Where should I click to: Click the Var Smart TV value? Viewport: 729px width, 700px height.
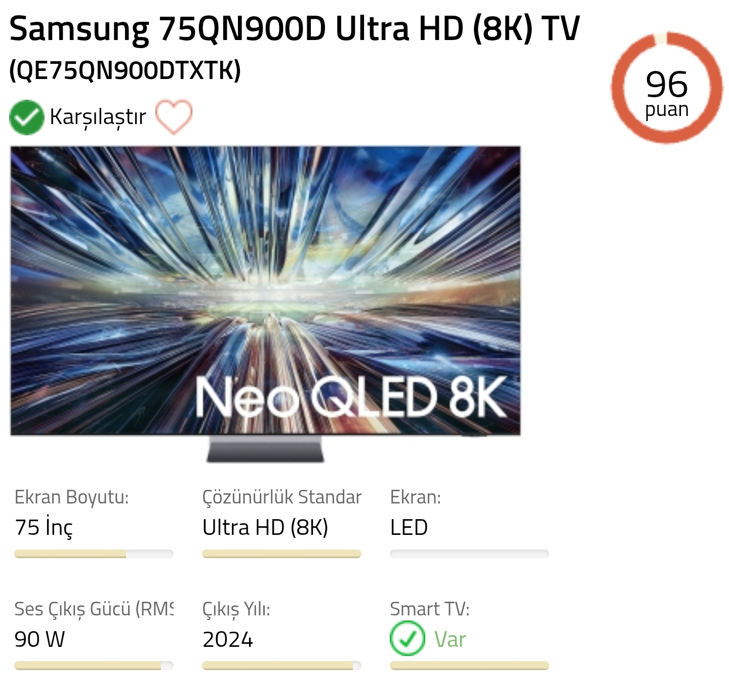tap(450, 639)
